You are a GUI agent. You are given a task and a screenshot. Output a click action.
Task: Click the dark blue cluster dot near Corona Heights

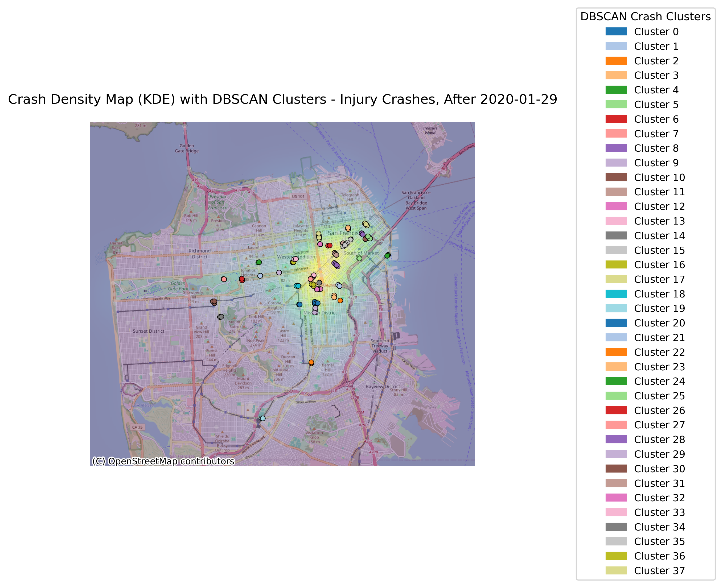[299, 304]
